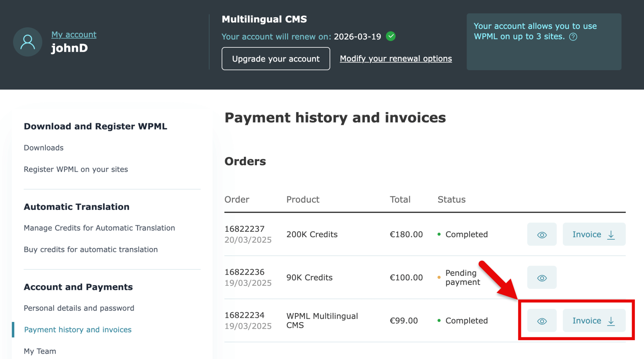Viewport: 644px width, 359px height.
Task: Click order number 16822234 in the Orders table
Action: click(x=244, y=315)
